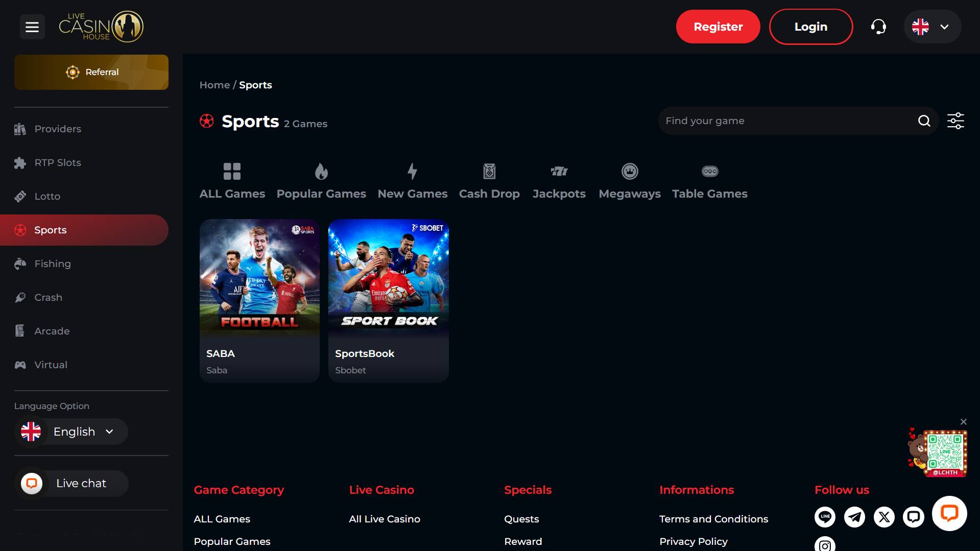Expand the header language flag dropdown

coord(932,27)
